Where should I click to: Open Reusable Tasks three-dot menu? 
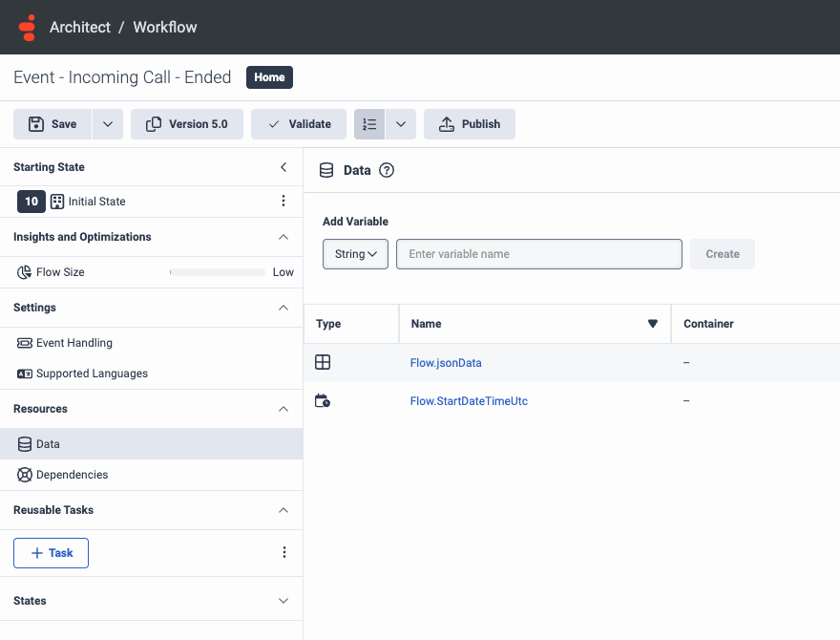coord(283,552)
